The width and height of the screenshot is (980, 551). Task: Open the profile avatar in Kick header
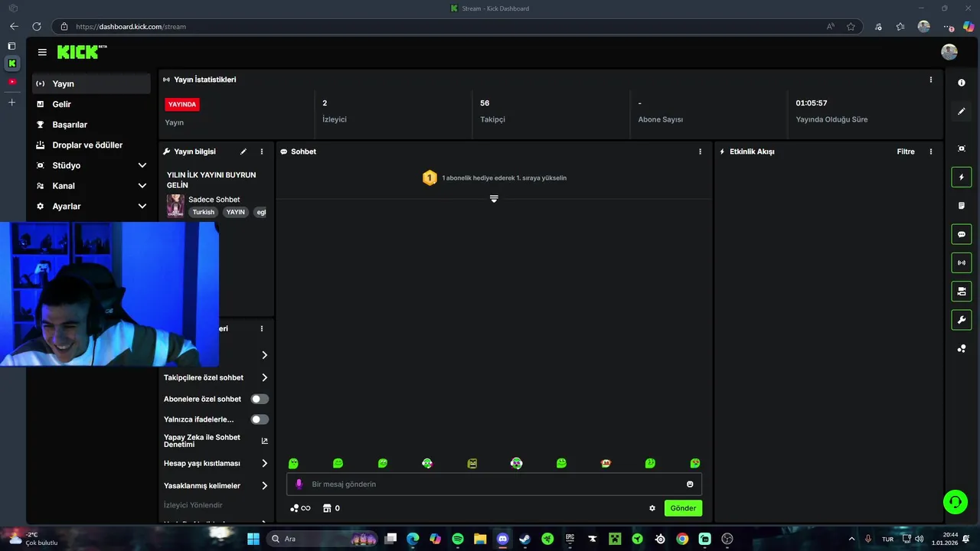coord(949,52)
